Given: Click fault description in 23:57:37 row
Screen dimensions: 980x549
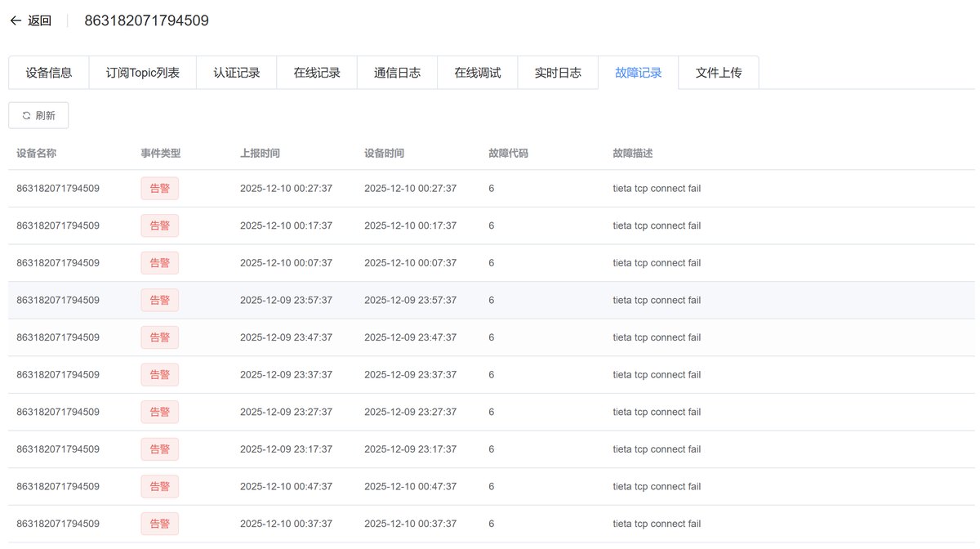Looking at the screenshot, I should 657,301.
